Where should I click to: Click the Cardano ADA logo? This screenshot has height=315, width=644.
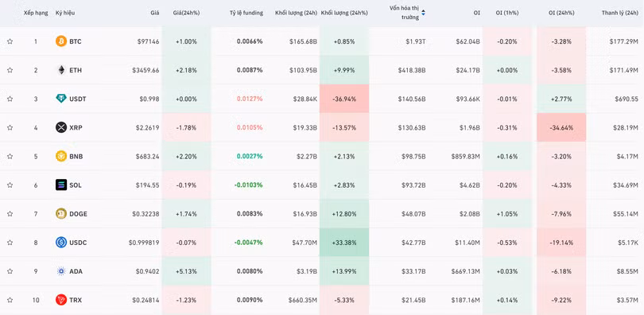(61, 271)
